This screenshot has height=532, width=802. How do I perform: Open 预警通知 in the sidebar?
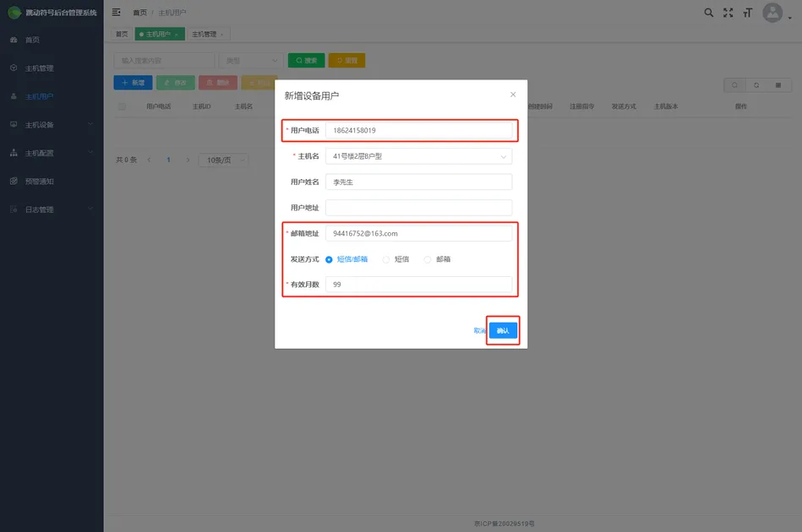[52, 181]
